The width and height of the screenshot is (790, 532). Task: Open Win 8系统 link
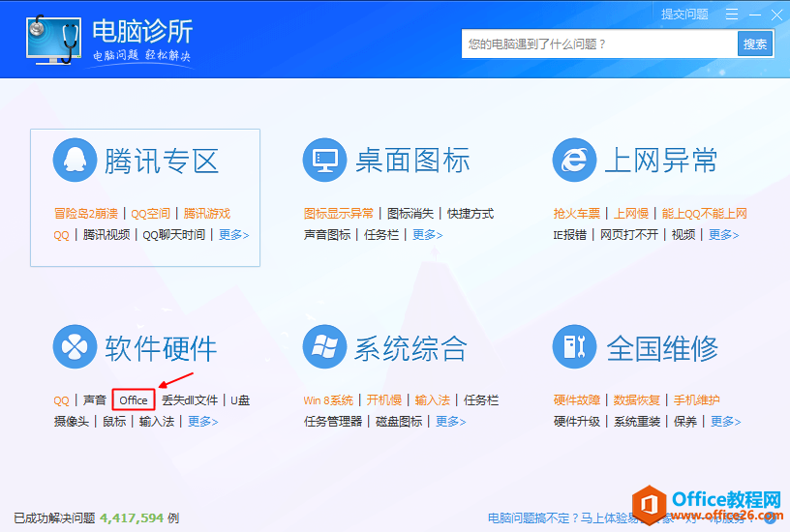click(x=328, y=400)
